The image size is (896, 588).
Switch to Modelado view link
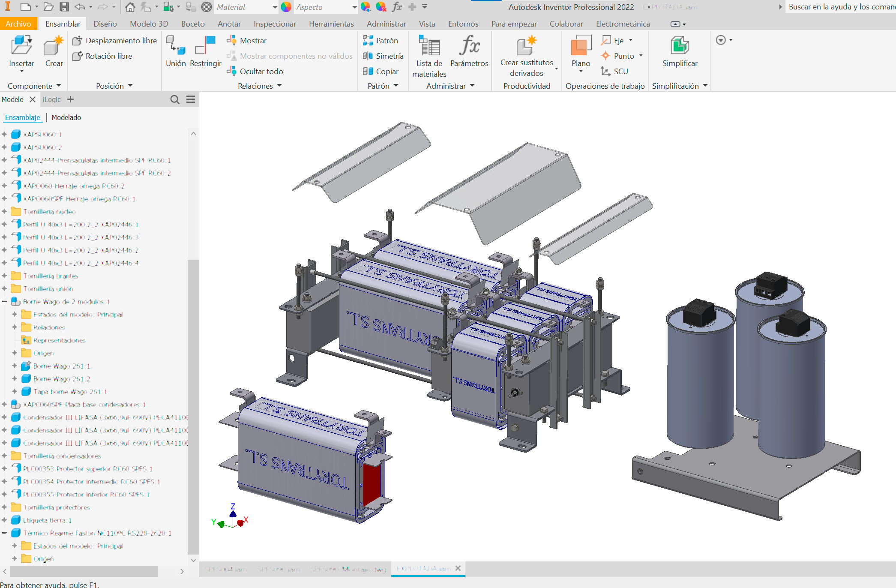tap(66, 117)
